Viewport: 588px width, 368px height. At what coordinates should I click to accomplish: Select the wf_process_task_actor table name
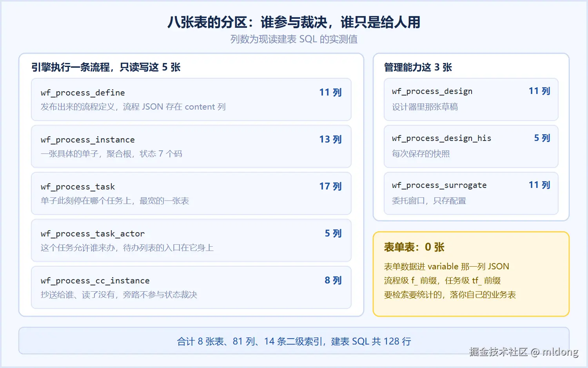point(93,234)
